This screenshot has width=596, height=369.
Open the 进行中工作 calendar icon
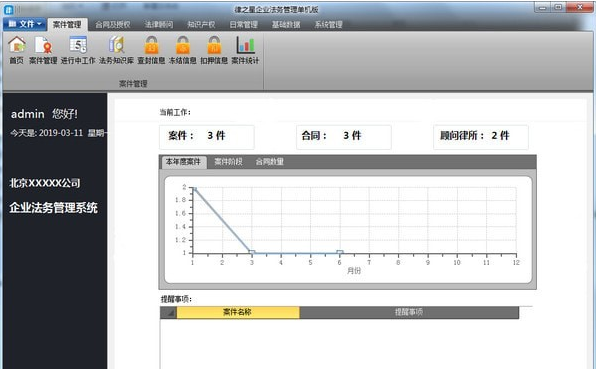point(78,50)
